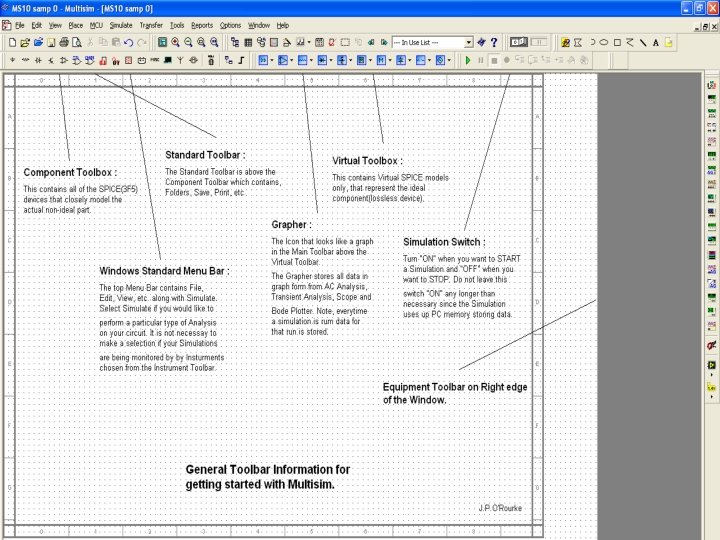Place a Source component (ground symbol)

click(12, 60)
